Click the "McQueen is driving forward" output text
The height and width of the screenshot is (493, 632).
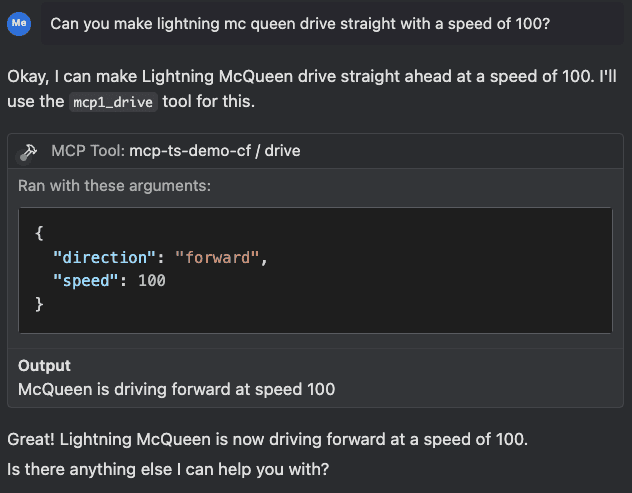pyautogui.click(x=177, y=389)
